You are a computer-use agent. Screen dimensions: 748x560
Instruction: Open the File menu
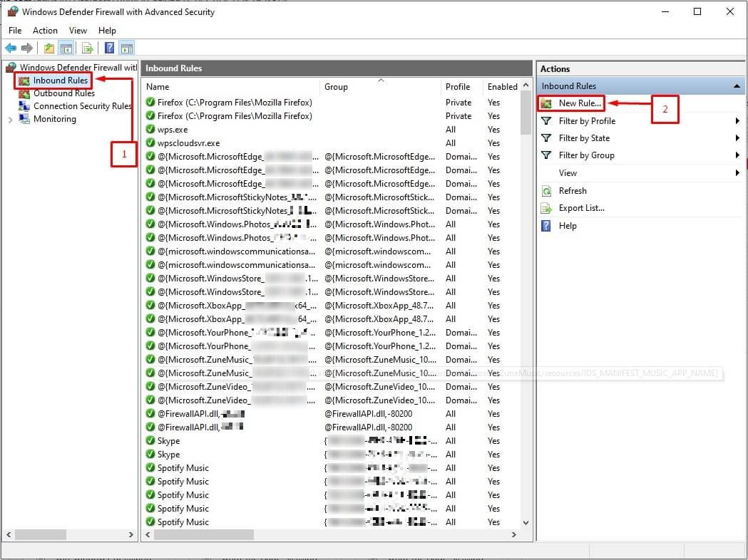[15, 31]
